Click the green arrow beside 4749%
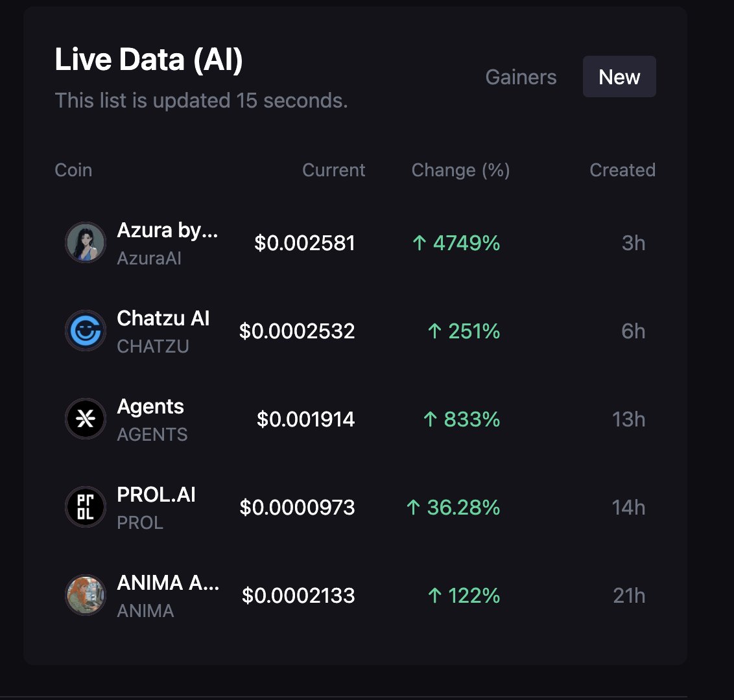734x700 pixels. point(420,243)
